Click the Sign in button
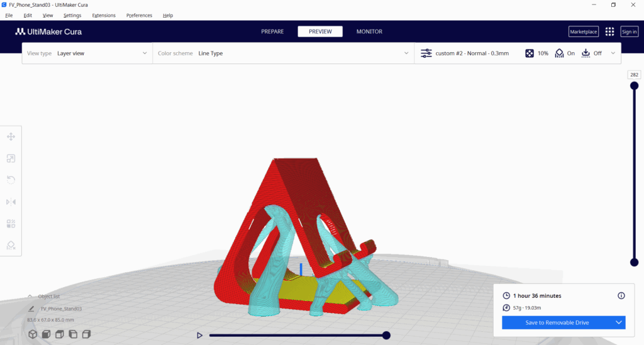This screenshot has height=345, width=644. (629, 31)
